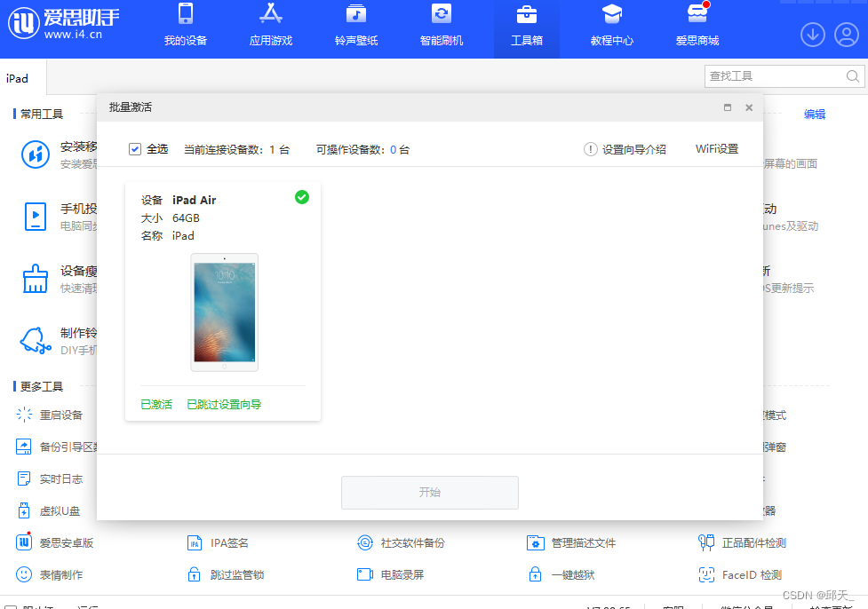Viewport: 868px width, 609px height.
Task: Select the 重启设备 restart device tool
Action: 53,415
